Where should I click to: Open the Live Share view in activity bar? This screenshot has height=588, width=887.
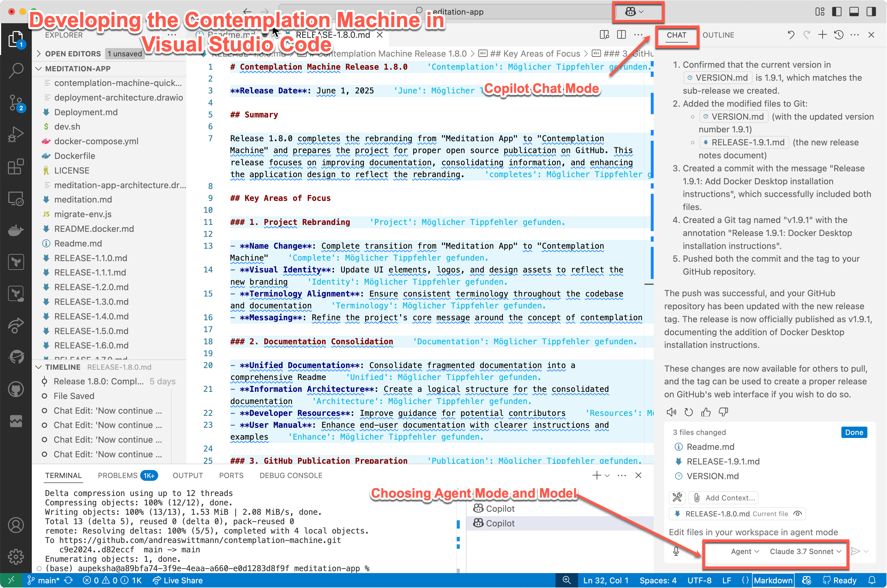(16, 325)
